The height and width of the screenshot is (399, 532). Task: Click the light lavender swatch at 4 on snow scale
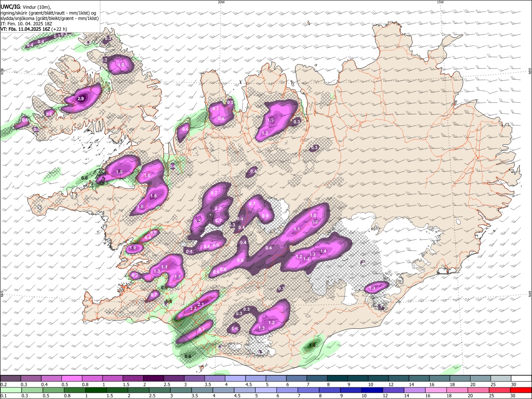coord(234,378)
